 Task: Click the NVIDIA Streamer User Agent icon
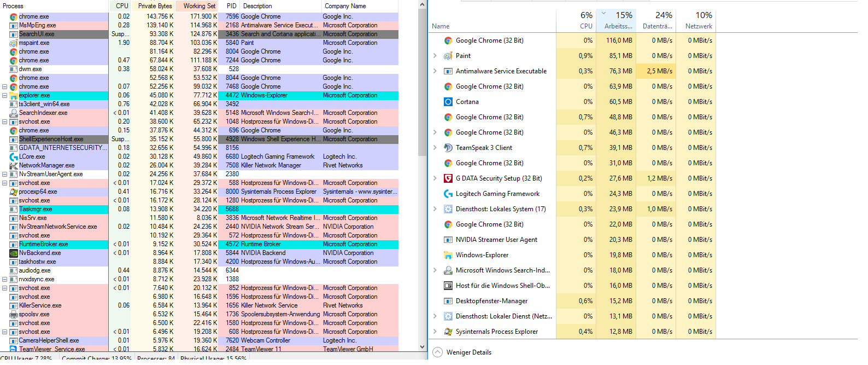click(x=448, y=240)
